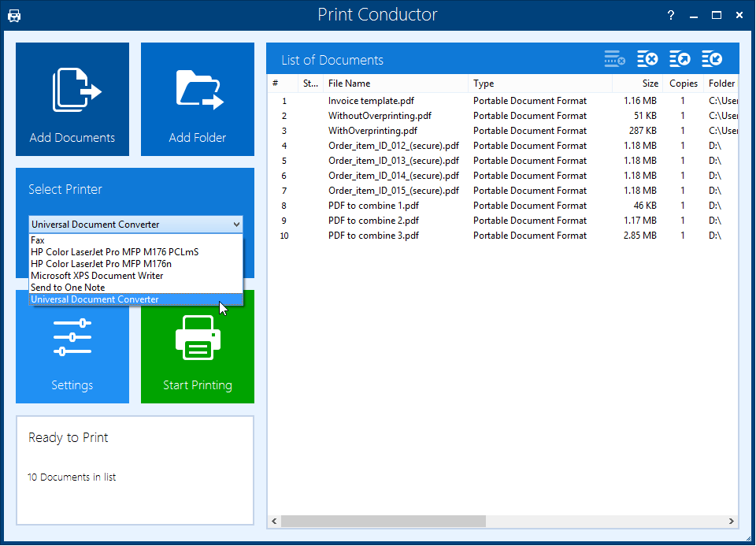Click the remove selected items list icon
The image size is (756, 546).
point(615,59)
